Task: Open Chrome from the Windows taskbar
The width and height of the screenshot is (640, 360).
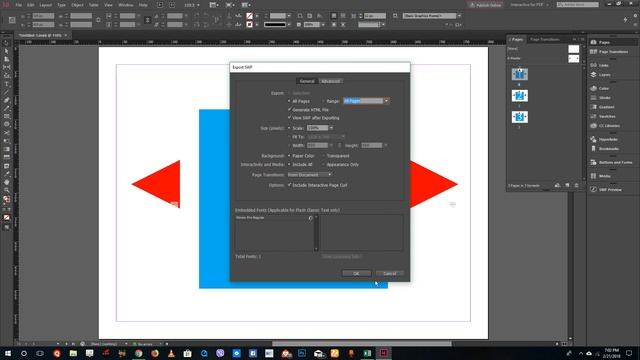Action: click(139, 353)
